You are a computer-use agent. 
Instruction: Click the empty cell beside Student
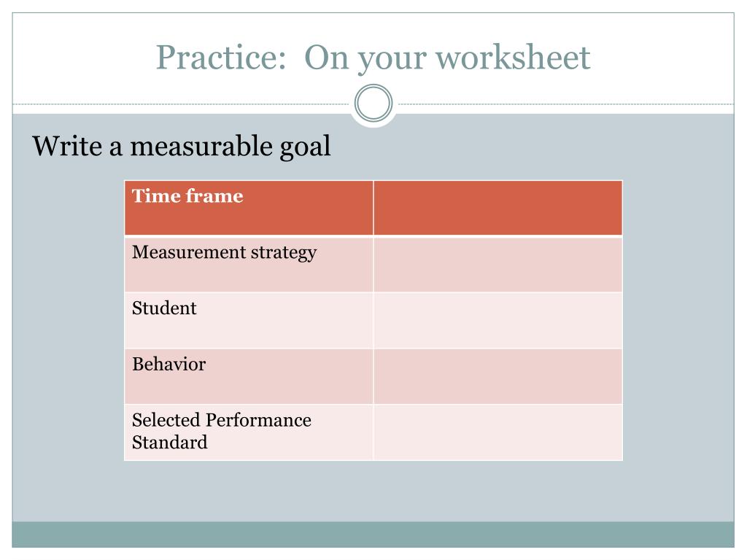[498, 320]
